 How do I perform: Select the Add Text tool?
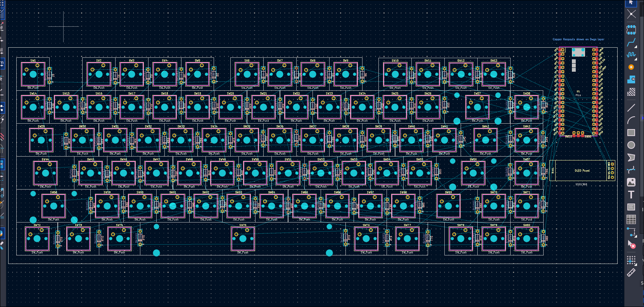[631, 195]
